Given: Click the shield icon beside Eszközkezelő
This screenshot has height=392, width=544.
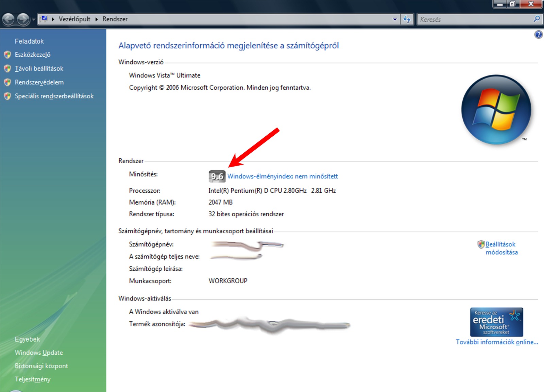Looking at the screenshot, I should (x=7, y=55).
